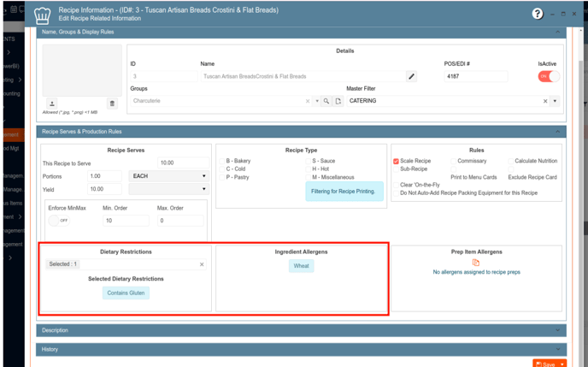
Task: Open the Save button dropdown arrow
Action: pos(562,364)
